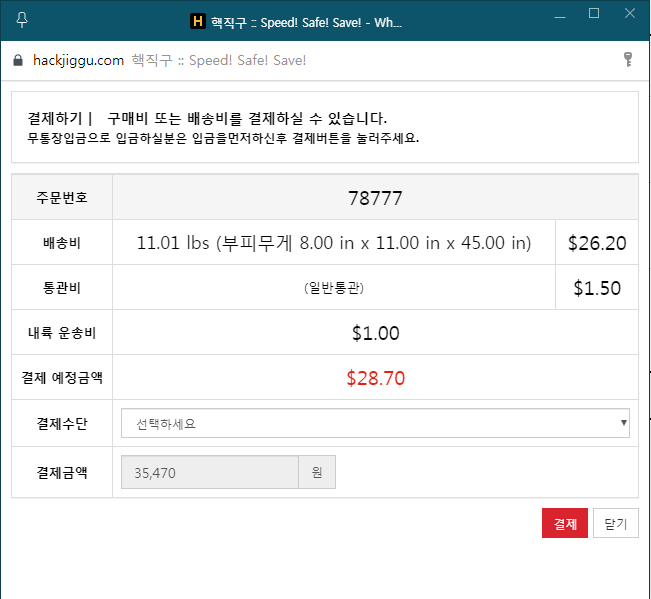Maximize the payment popup window
651x599 pixels.
coord(594,13)
